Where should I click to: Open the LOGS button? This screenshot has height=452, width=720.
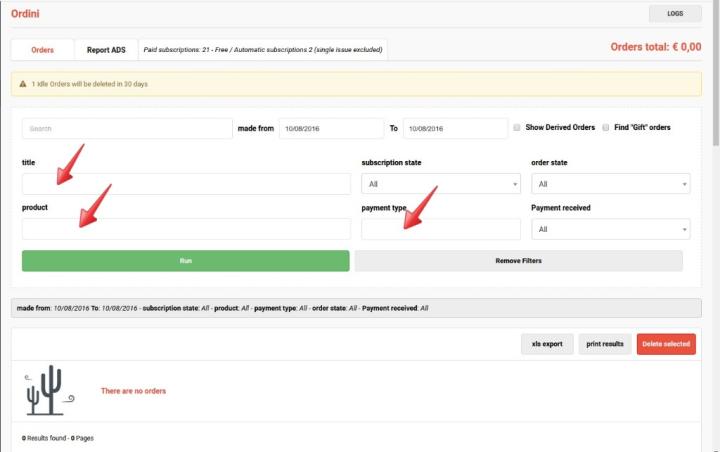pyautogui.click(x=675, y=14)
